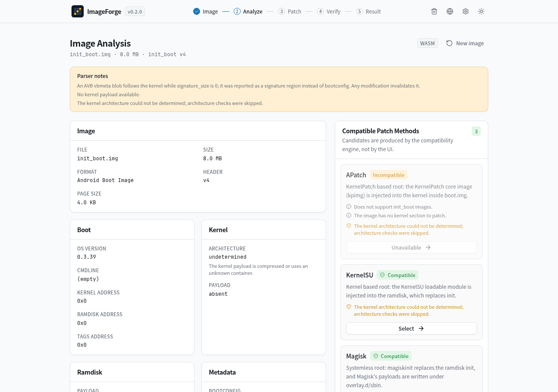Click the arrow icon on KernelSU Select button

tap(421, 328)
